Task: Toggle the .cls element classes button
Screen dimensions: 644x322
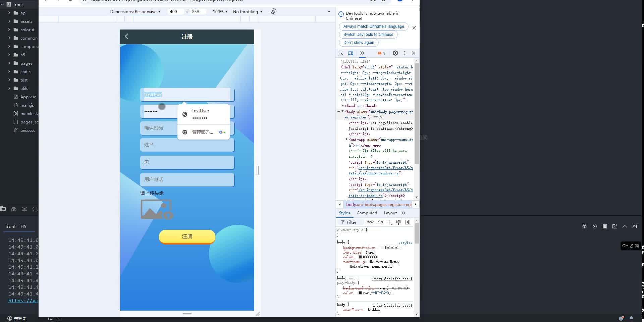Action: 380,222
